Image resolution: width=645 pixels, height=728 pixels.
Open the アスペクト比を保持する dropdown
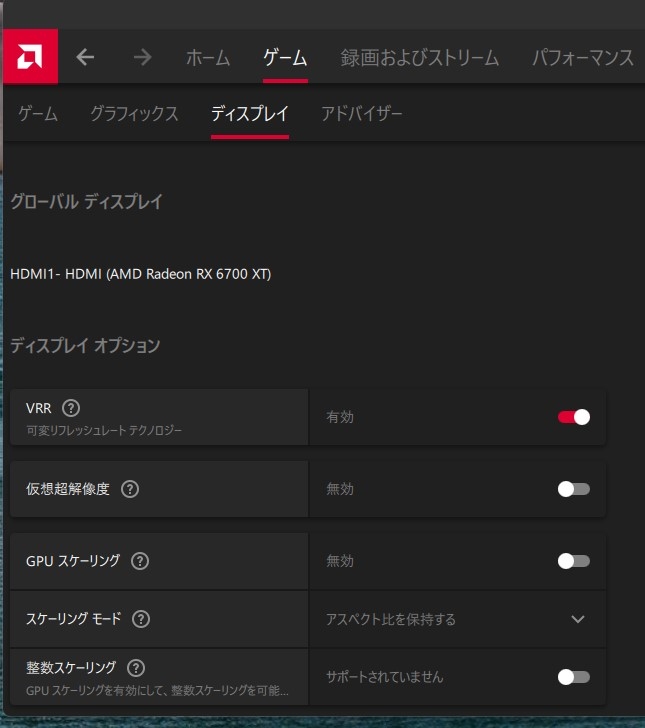coord(458,619)
